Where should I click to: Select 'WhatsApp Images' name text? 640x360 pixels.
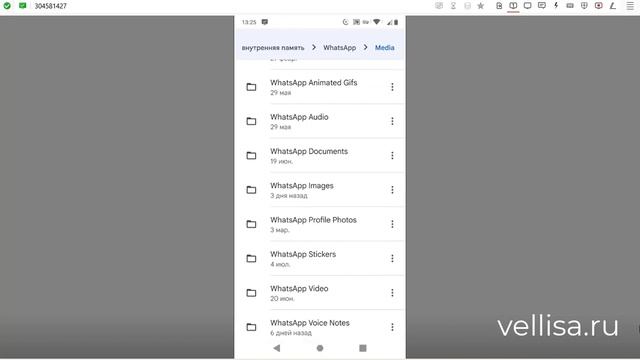[x=302, y=186]
